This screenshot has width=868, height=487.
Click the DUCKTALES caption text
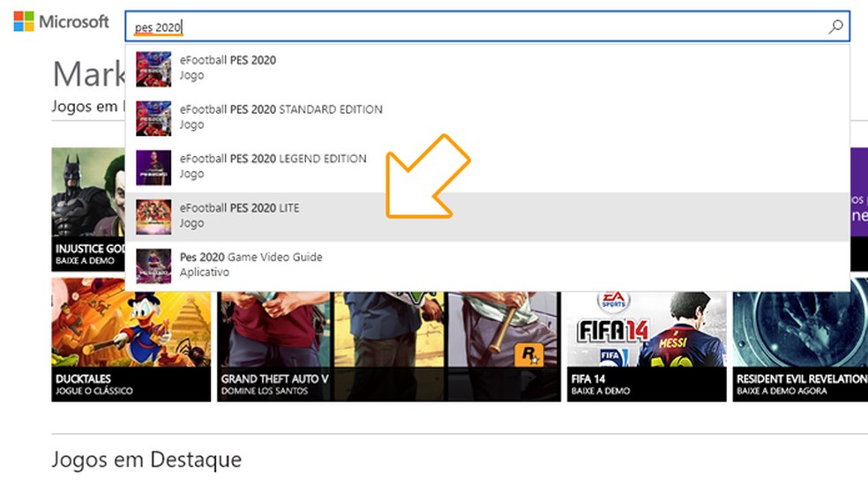tap(83, 379)
